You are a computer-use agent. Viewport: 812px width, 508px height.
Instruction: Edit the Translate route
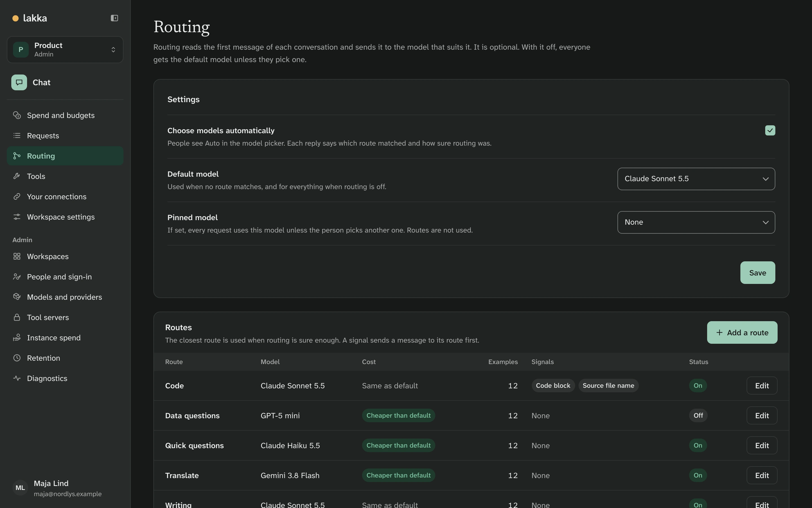point(762,476)
